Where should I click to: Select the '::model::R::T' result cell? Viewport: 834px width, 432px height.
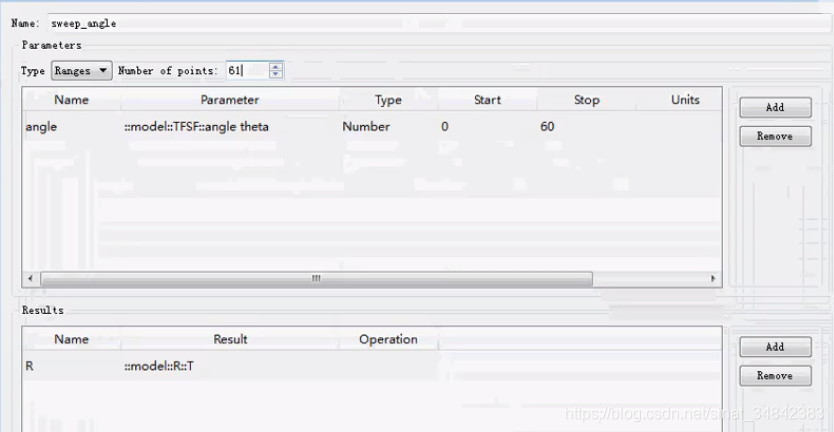[230, 366]
